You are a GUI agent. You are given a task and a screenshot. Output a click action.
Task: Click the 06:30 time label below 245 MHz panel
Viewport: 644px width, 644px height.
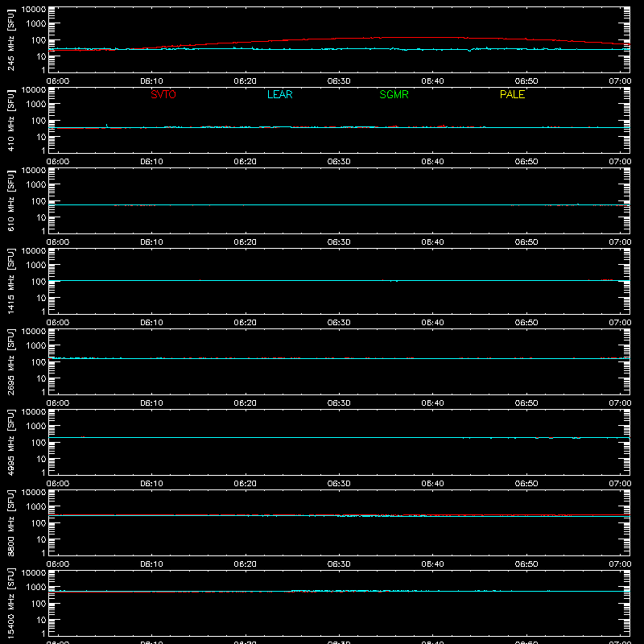tap(339, 81)
